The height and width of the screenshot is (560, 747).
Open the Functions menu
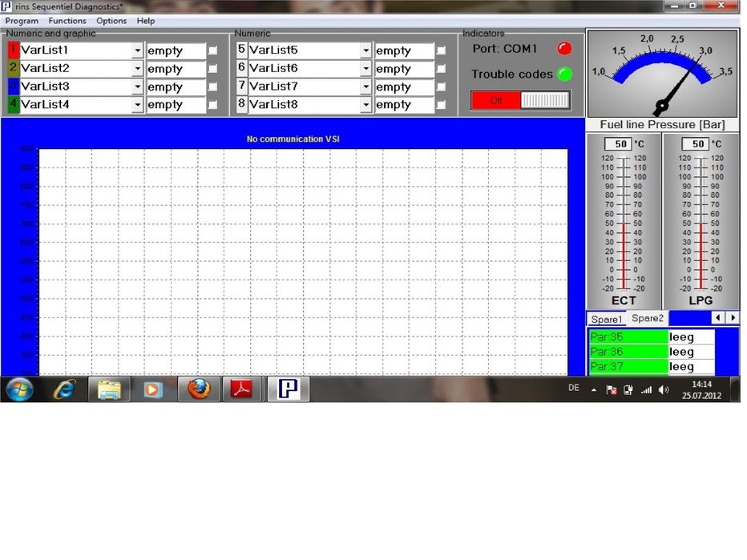[x=67, y=21]
